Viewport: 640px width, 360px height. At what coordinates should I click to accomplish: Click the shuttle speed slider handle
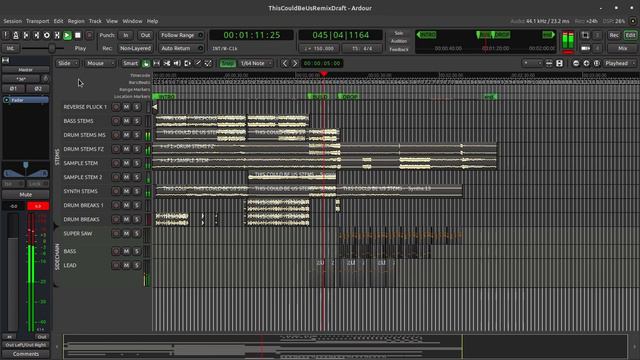click(x=52, y=48)
